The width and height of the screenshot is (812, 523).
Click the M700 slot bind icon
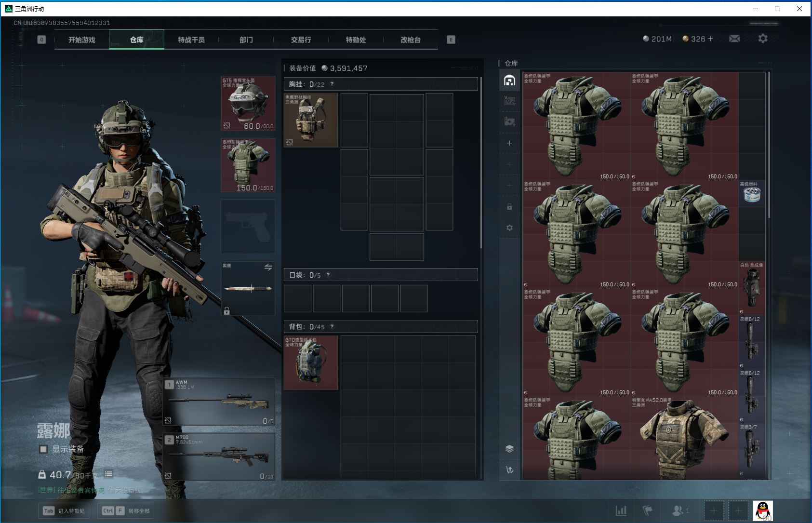(x=168, y=476)
